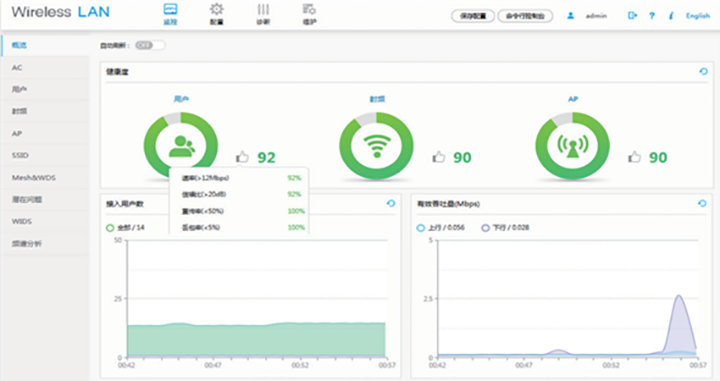Click the thumbs-up icon beside radio score 90

tap(439, 157)
